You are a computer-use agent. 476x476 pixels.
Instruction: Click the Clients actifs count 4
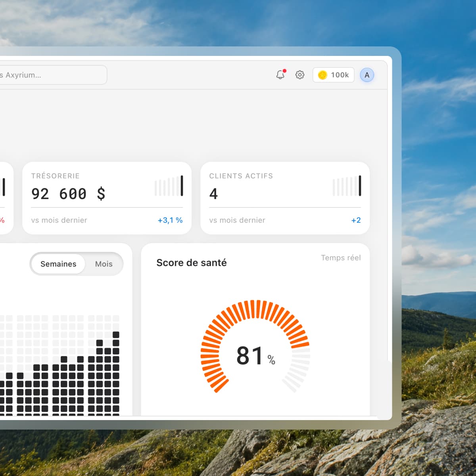click(x=213, y=194)
